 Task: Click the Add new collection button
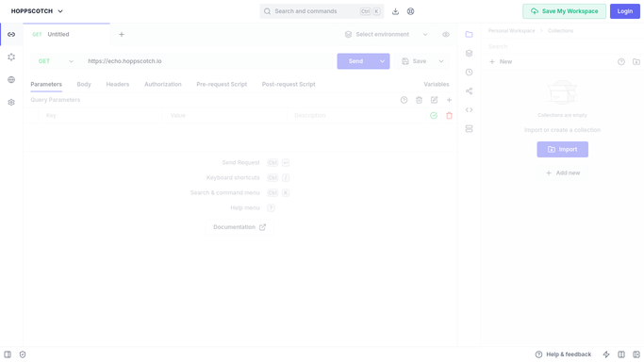[x=563, y=173]
